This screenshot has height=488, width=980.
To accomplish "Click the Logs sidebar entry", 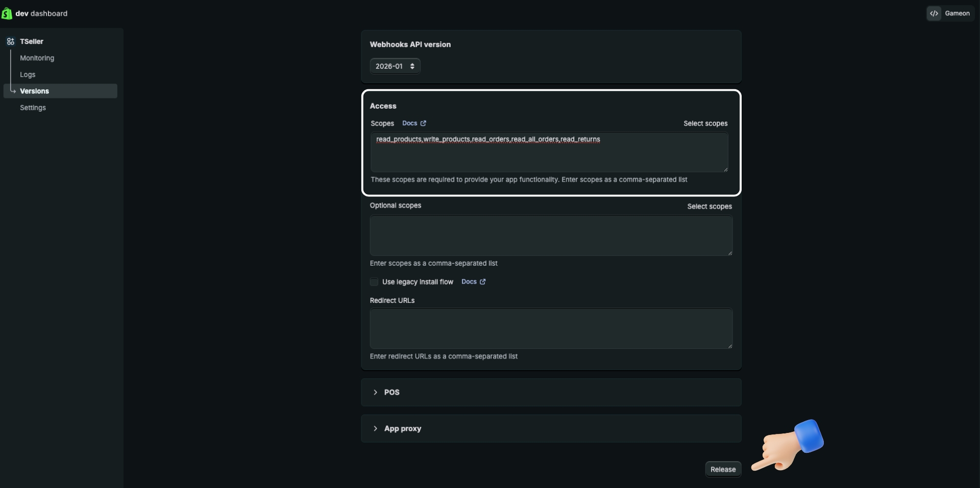I will pos(28,74).
